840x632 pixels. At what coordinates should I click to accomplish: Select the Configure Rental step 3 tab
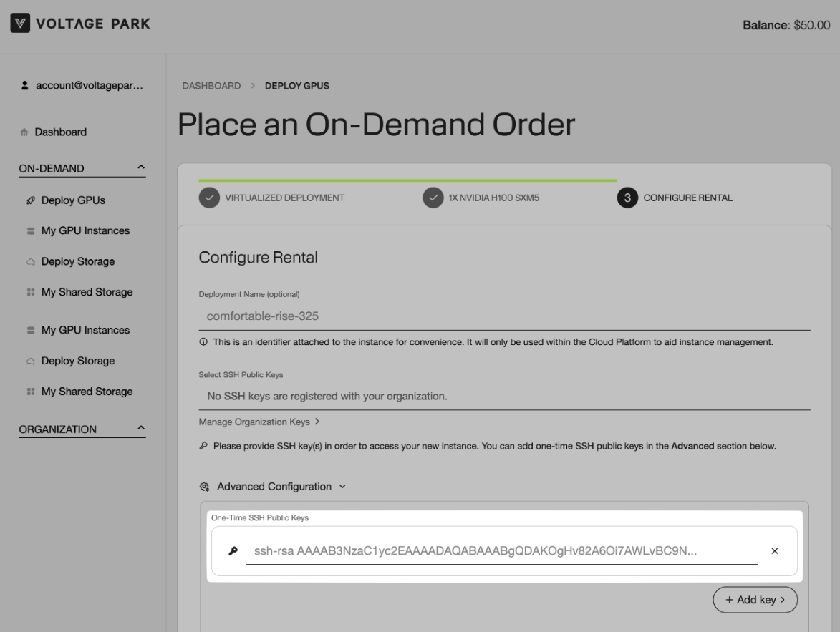pos(677,198)
